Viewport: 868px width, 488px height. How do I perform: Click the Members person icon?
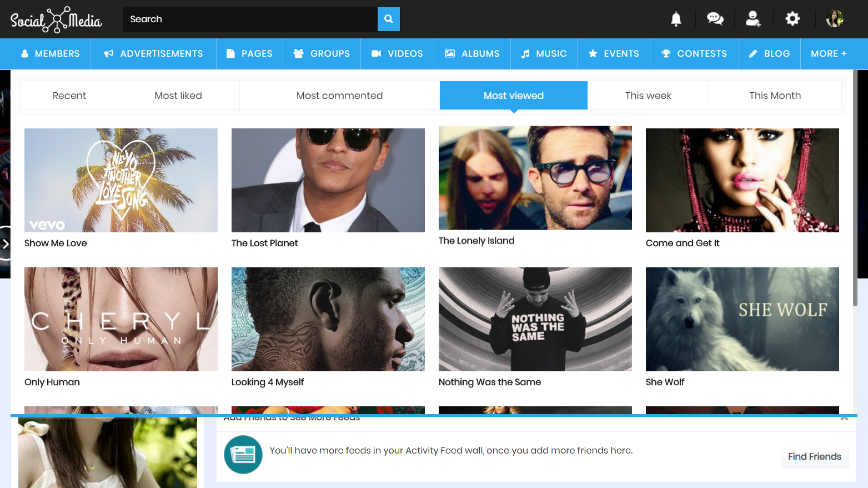coord(25,53)
